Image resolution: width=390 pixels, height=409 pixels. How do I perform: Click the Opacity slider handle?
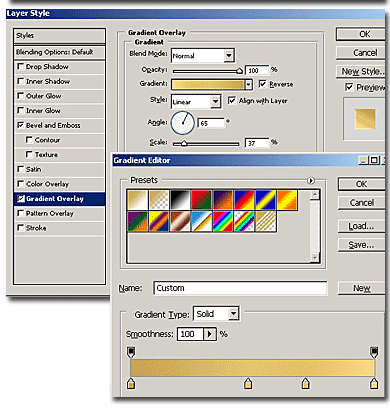pos(239,71)
